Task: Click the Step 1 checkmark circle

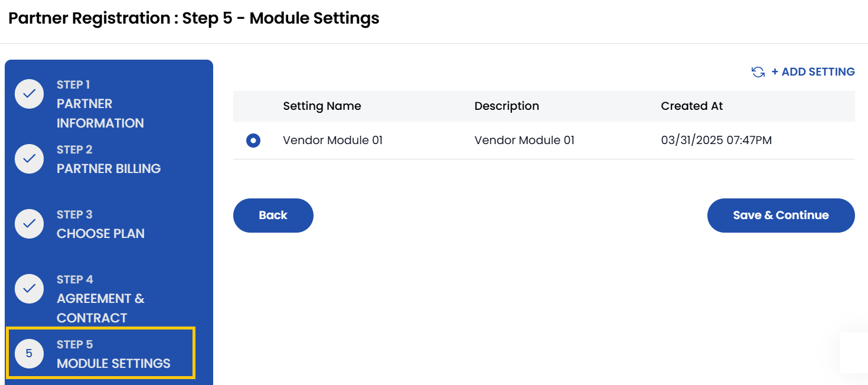Action: point(30,94)
